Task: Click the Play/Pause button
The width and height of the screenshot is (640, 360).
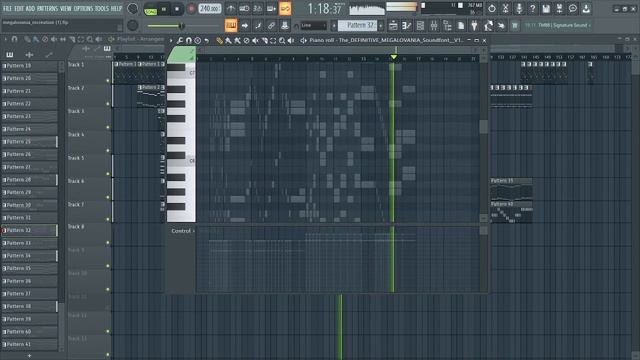Action: (164, 9)
